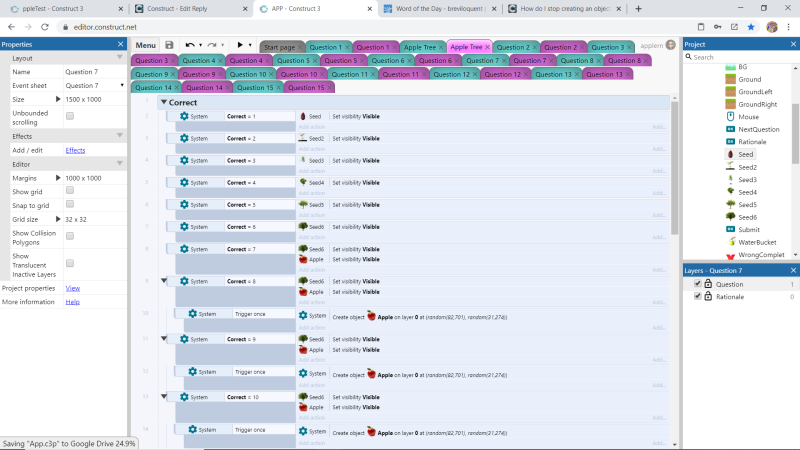The width and height of the screenshot is (800, 450).
Task: Click the Apple icon in the Correct = 7 action
Action: click(303, 259)
